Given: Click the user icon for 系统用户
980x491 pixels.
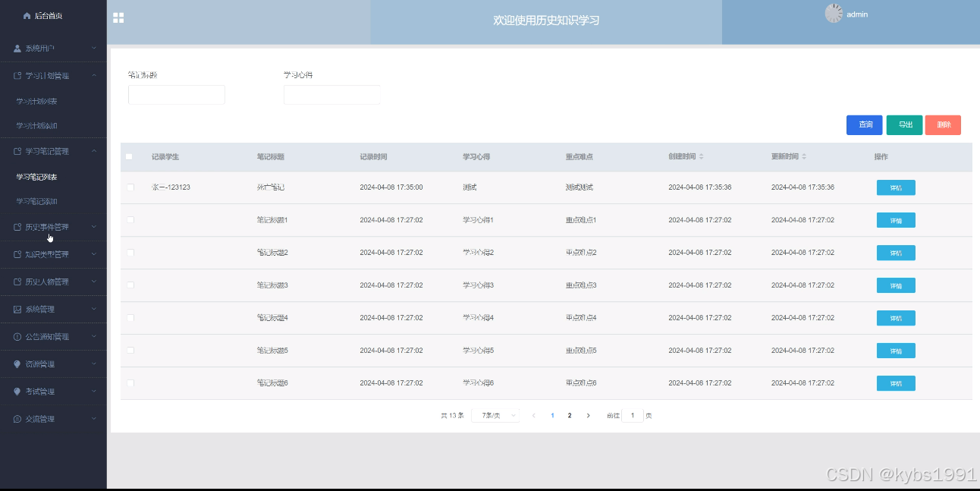Looking at the screenshot, I should 17,49.
